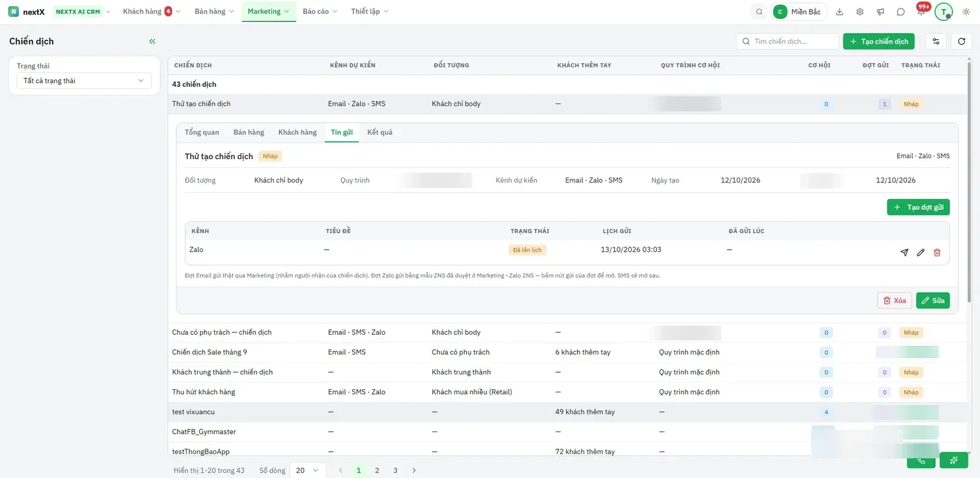
Task: Delete the Zalo dispatch with trash icon
Action: pos(937,252)
